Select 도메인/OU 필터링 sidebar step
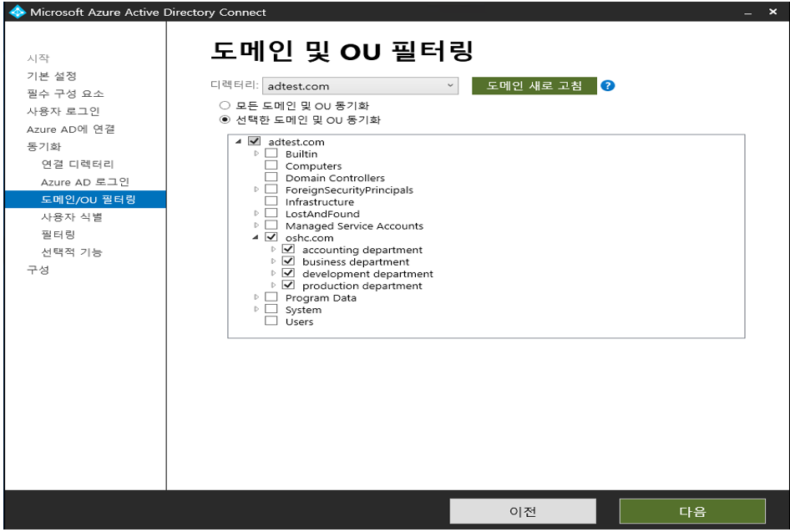This screenshot has height=532, width=790. click(85, 200)
